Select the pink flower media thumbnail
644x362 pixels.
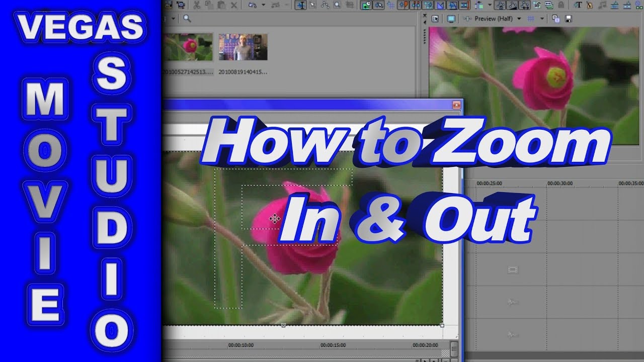(188, 47)
